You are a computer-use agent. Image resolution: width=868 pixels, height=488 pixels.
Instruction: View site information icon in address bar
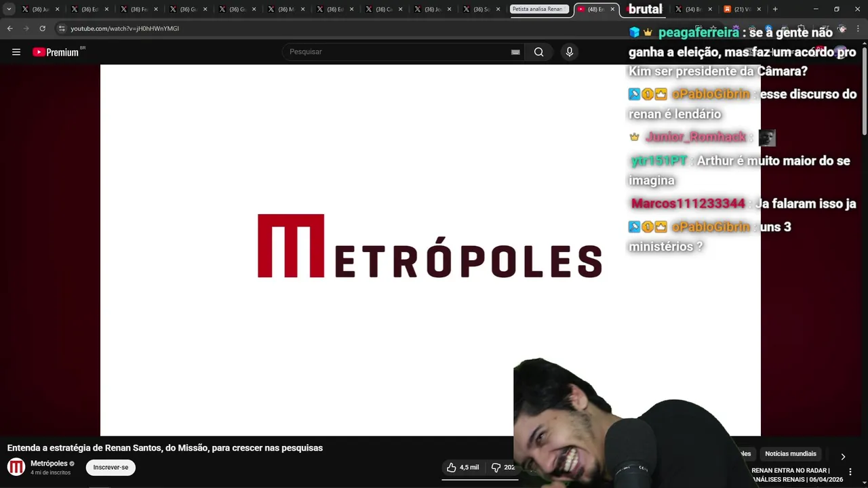pos(62,28)
